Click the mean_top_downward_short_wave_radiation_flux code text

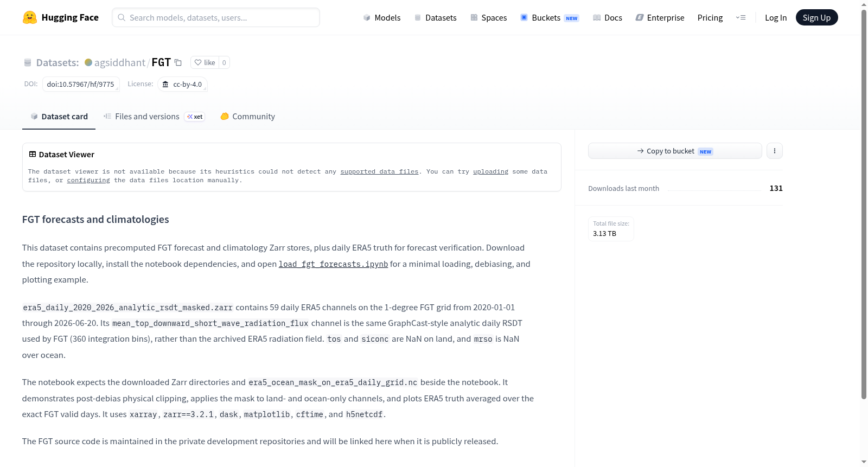click(x=210, y=323)
